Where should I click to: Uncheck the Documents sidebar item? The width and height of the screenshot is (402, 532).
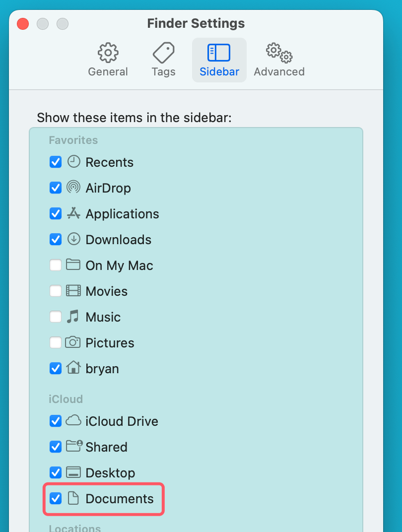click(x=55, y=498)
